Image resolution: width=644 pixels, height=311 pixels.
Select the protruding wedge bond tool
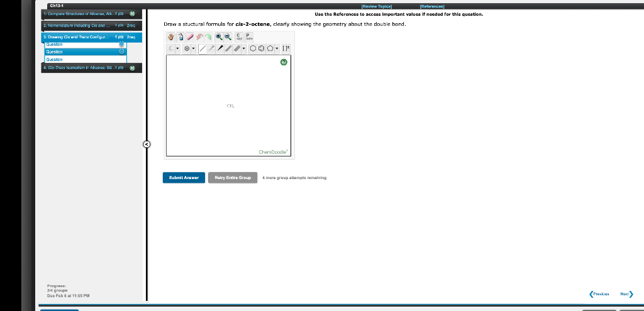point(220,48)
